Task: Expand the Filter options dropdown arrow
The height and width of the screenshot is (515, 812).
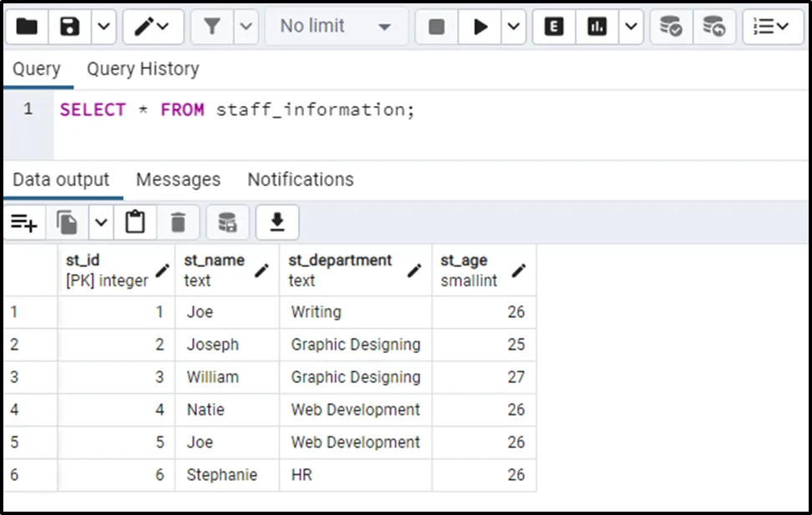Action: (x=246, y=27)
